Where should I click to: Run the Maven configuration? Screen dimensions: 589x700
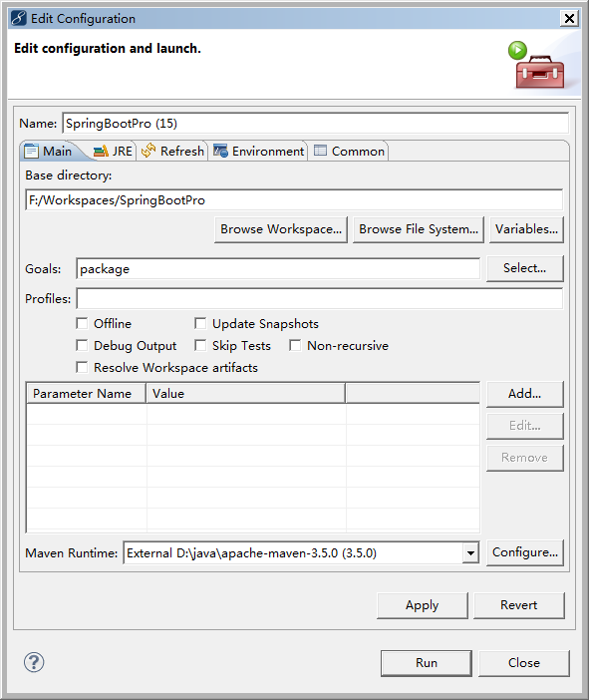click(x=427, y=663)
